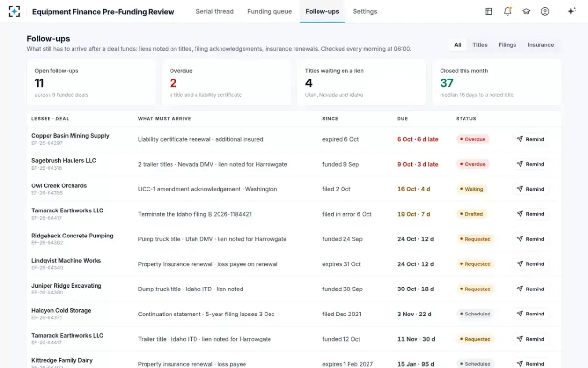Click Requested badge for Ridgeback Concrete
Viewport: 588px width, 368px height.
pos(475,239)
